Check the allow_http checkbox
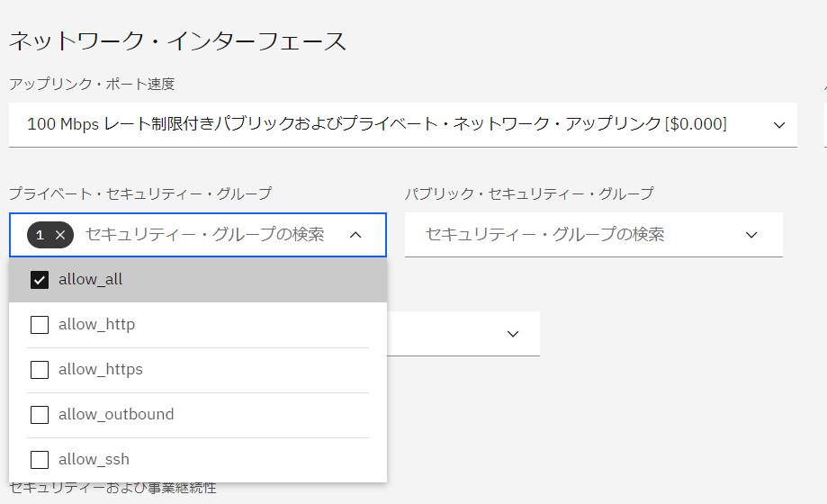The height and width of the screenshot is (504, 827). (x=40, y=325)
